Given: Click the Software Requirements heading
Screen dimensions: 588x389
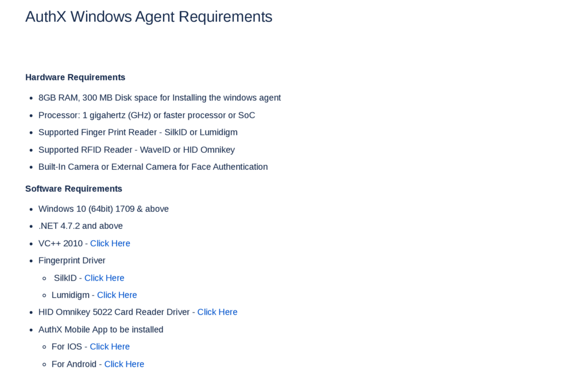Looking at the screenshot, I should (x=73, y=189).
